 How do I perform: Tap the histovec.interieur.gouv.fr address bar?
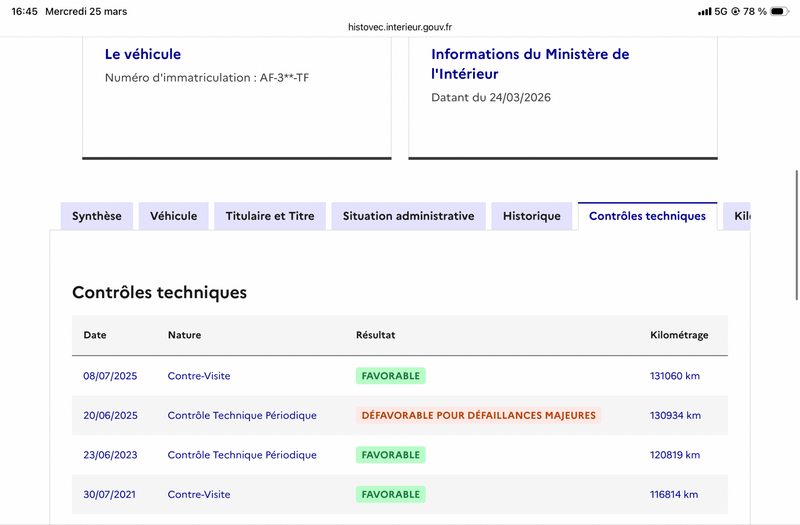tap(400, 27)
